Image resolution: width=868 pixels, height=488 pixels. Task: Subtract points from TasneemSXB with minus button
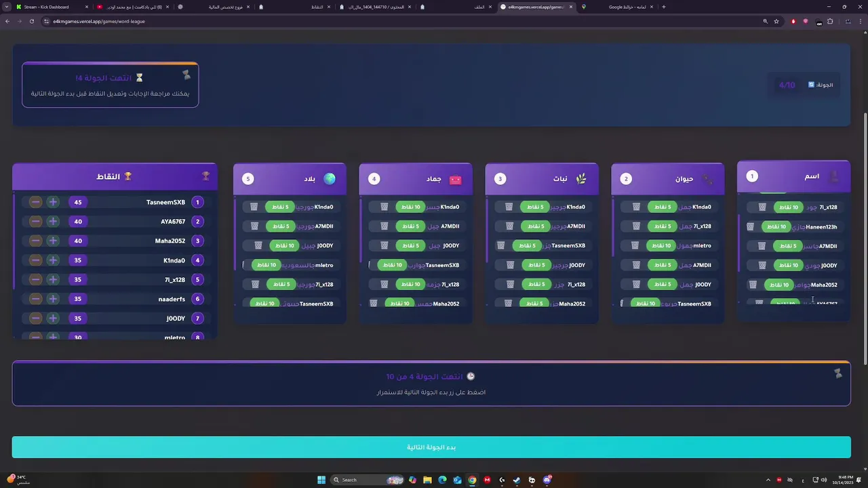pos(35,202)
